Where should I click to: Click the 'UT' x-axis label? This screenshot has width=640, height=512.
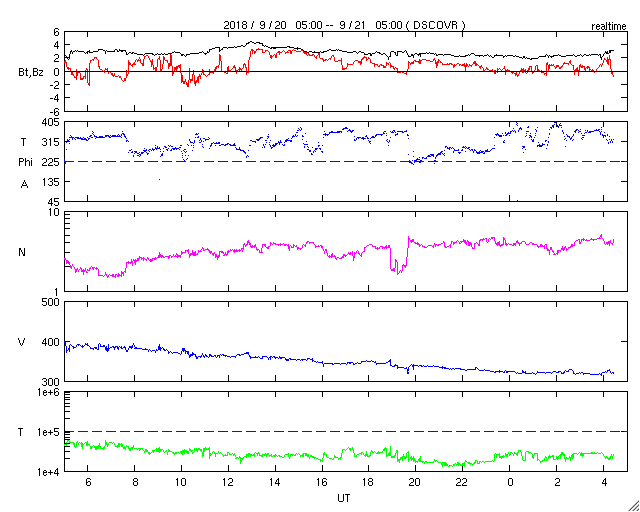(x=344, y=499)
